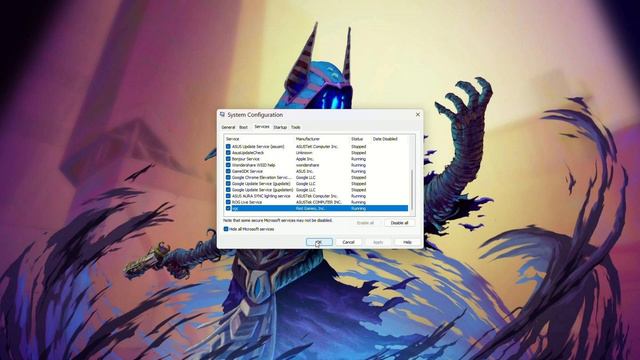640x360 pixels.
Task: Select the Bonjour Service row text
Action: coord(246,159)
